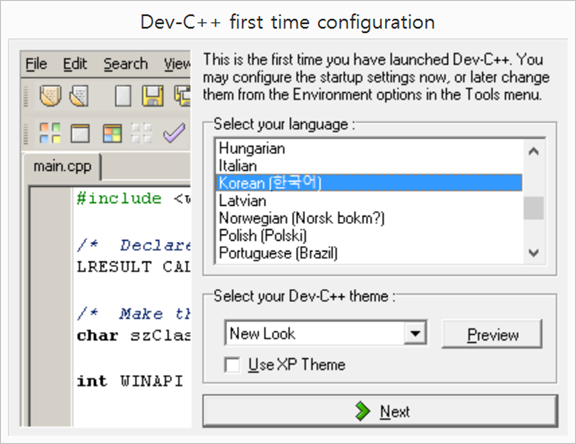
Task: Click the language list scroll-up arrow
Action: [533, 151]
